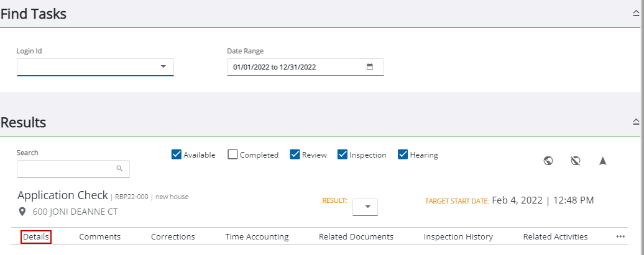The image size is (644, 255).
Task: Click the location pin beside 600 JONI DEANNE CT
Action: click(x=23, y=212)
